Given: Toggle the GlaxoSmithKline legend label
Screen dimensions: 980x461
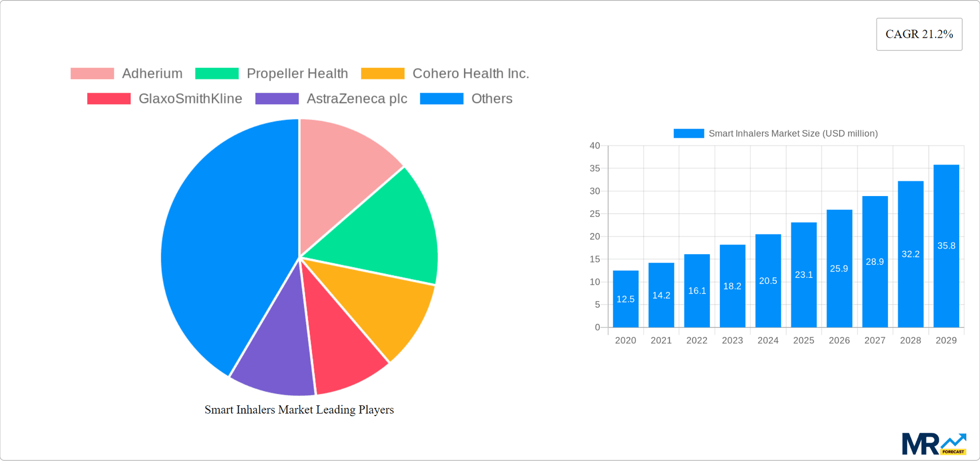Looking at the screenshot, I should point(191,98).
